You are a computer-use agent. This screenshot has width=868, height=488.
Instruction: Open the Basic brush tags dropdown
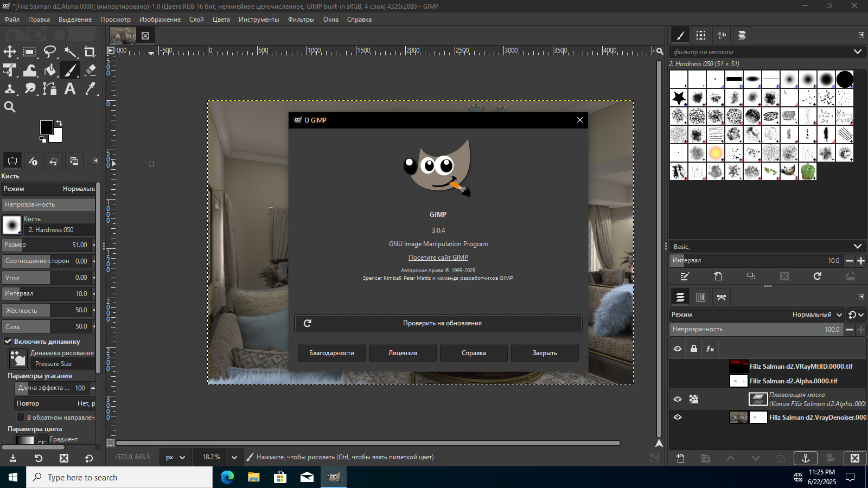857,246
